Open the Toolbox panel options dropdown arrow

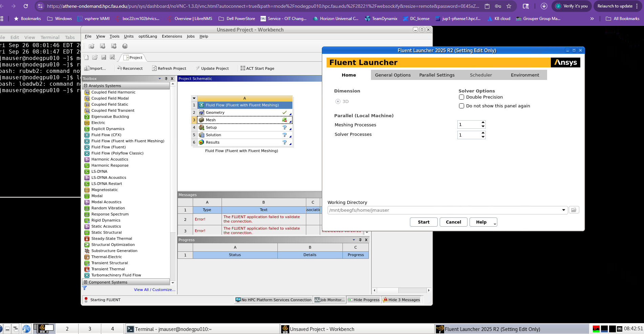(x=160, y=79)
